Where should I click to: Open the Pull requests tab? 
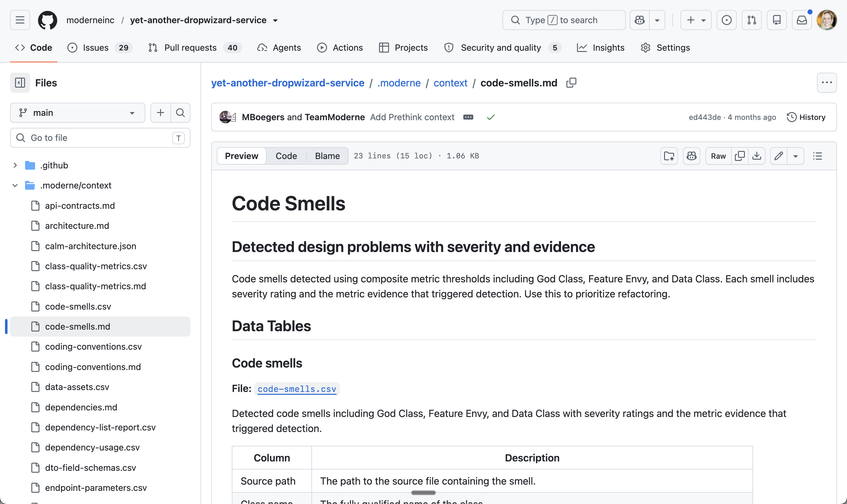click(x=195, y=48)
